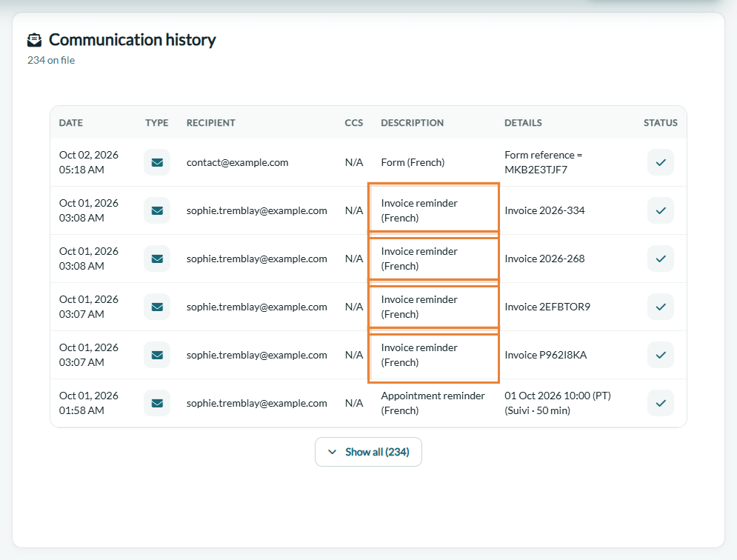
Task: Click the DETAILS column header
Action: (x=523, y=123)
